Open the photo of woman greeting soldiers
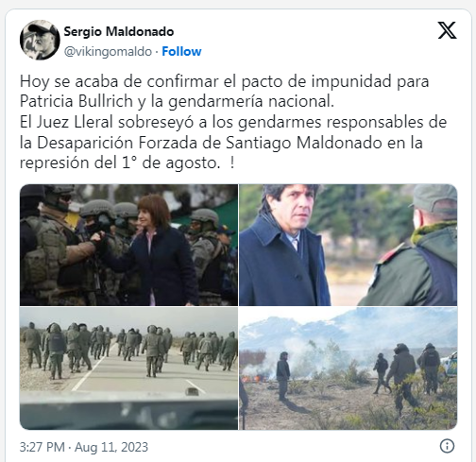 click(x=128, y=245)
